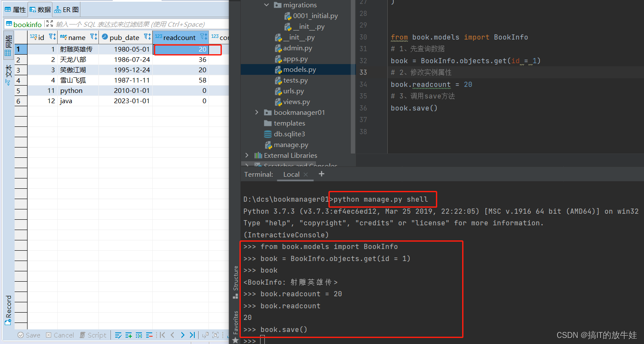The image size is (644, 344).
Task: Toggle the Record panel mode
Action: click(8, 310)
